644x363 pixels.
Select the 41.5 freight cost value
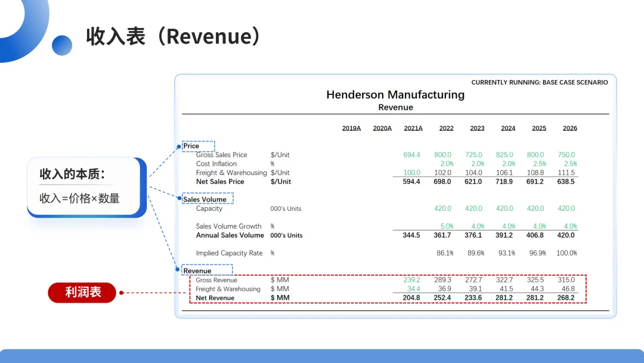pyautogui.click(x=506, y=289)
